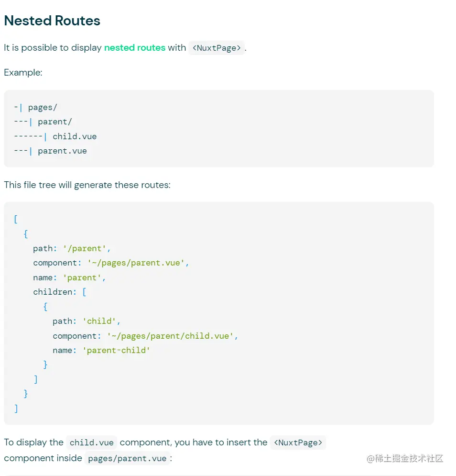Click the name 'parent' code line

69,278
